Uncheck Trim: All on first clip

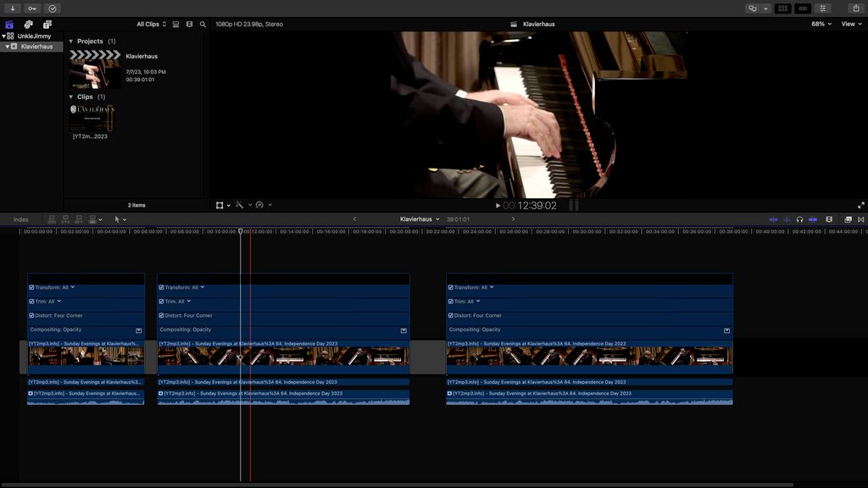click(x=31, y=302)
